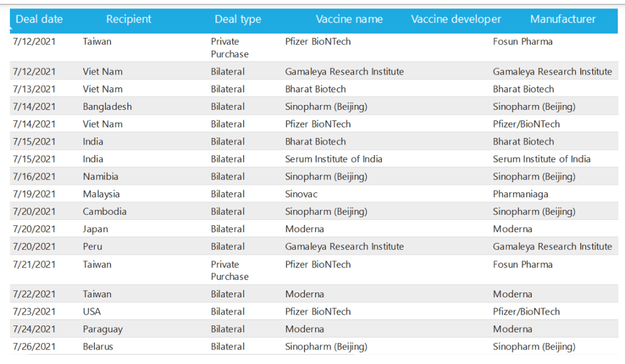
Task: Select the Belarus recipient cell
Action: pyautogui.click(x=98, y=347)
